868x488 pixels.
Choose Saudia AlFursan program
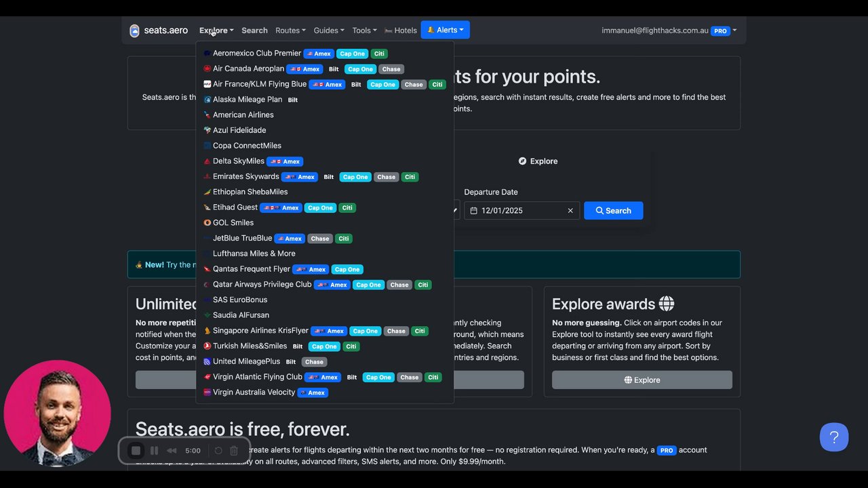click(241, 315)
